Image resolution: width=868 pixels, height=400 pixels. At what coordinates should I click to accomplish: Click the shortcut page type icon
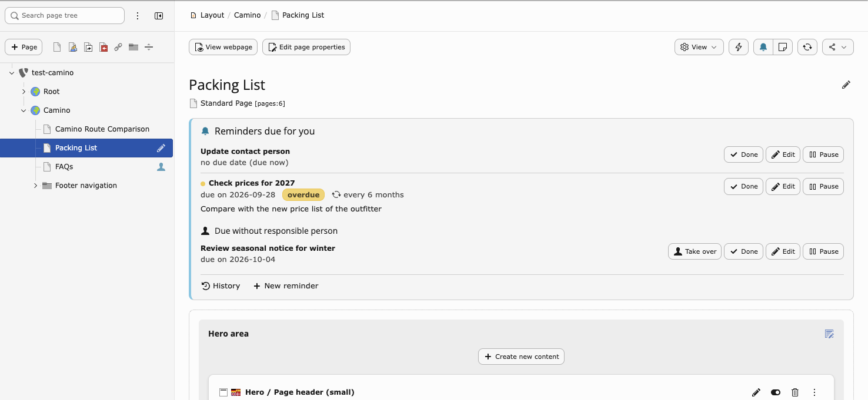(88, 47)
